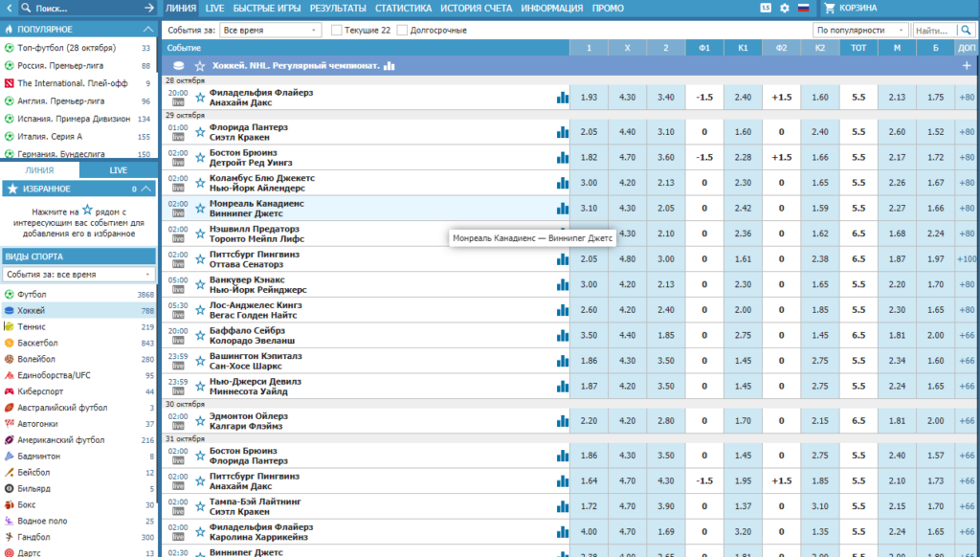The width and height of the screenshot is (980, 557).
Task: Open the СТАТИСТИКА menu
Action: pos(403,8)
